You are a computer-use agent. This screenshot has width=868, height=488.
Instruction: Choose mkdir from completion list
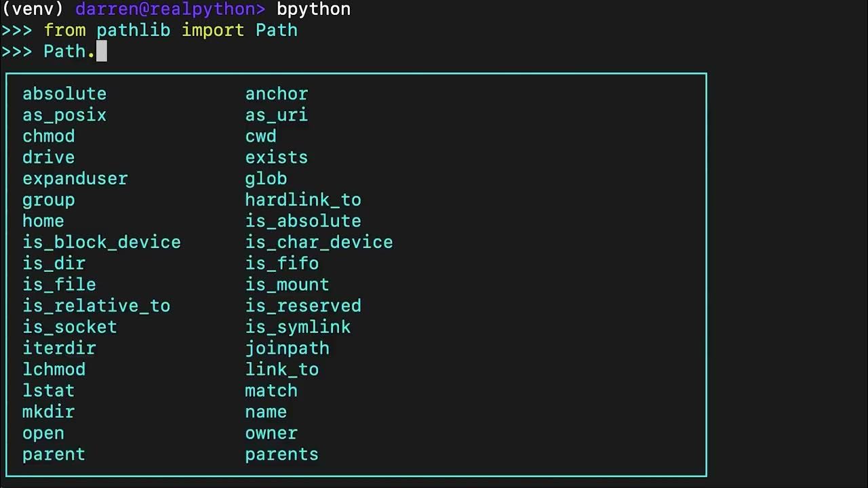49,411
